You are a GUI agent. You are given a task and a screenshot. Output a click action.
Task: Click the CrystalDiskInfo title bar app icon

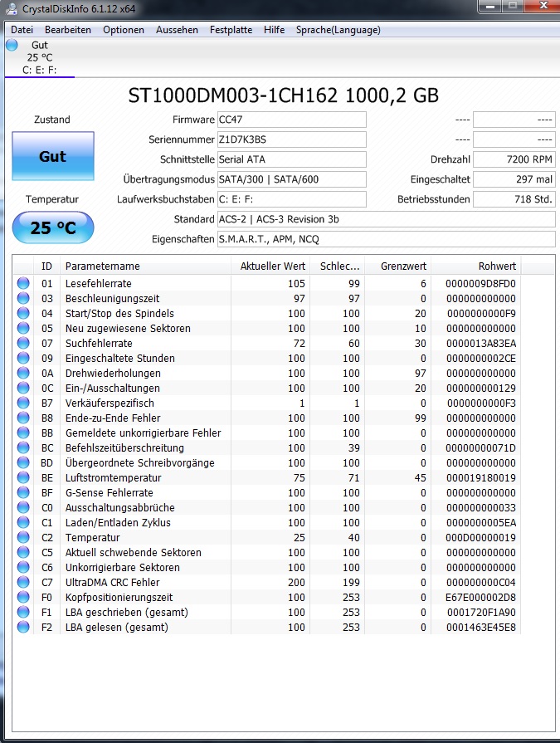coord(12,8)
